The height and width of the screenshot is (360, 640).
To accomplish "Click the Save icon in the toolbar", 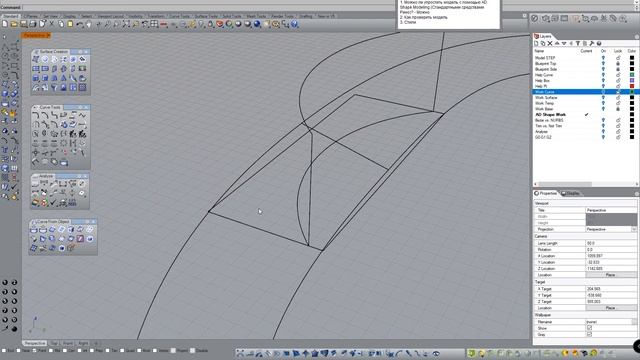I will (24, 24).
